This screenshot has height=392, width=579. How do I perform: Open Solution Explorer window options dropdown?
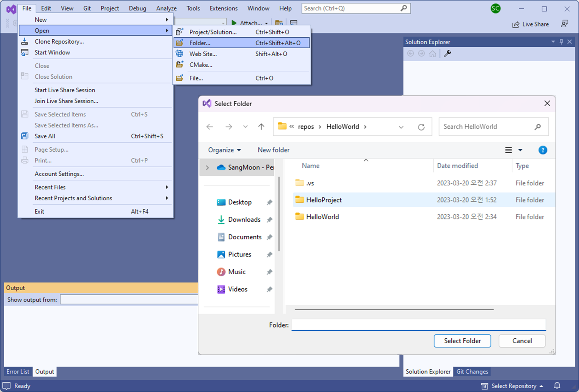[553, 42]
